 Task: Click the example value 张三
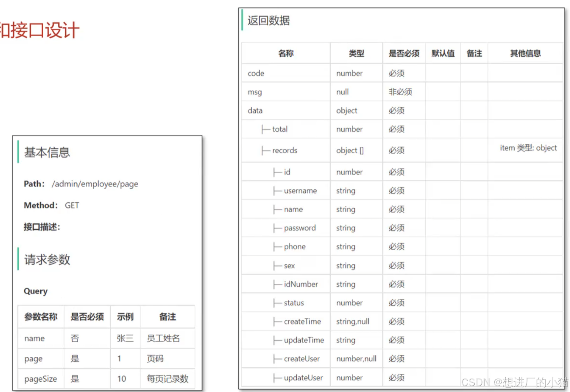(125, 338)
